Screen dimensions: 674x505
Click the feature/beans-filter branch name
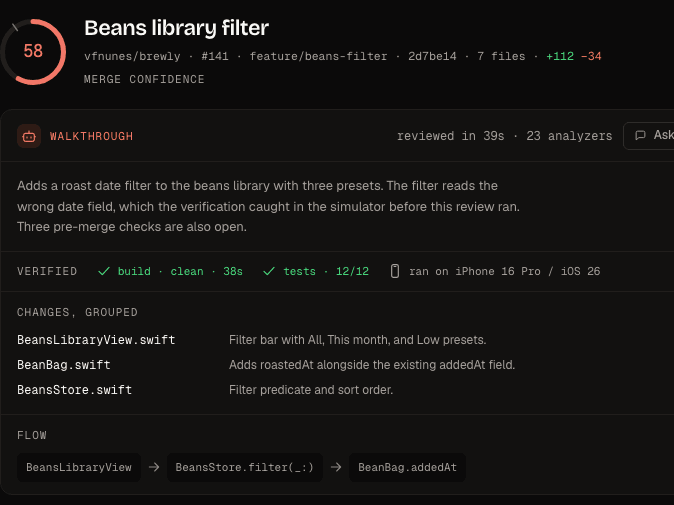pyautogui.click(x=319, y=56)
